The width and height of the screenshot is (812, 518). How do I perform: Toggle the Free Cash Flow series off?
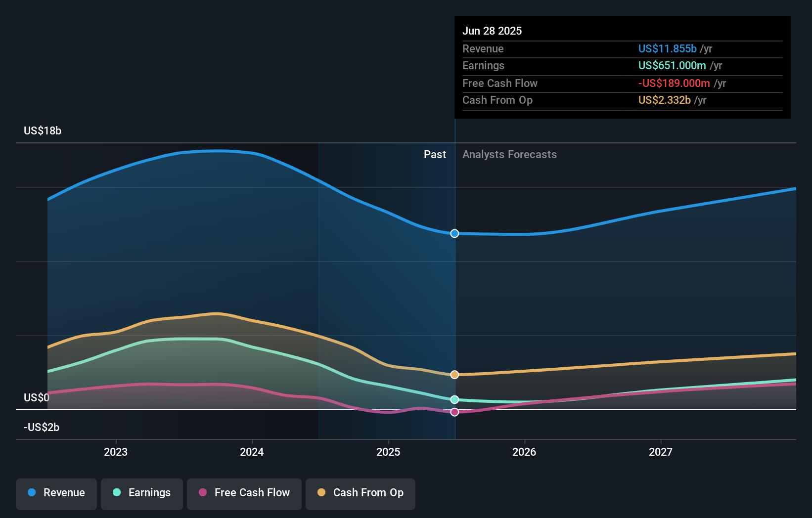click(244, 494)
